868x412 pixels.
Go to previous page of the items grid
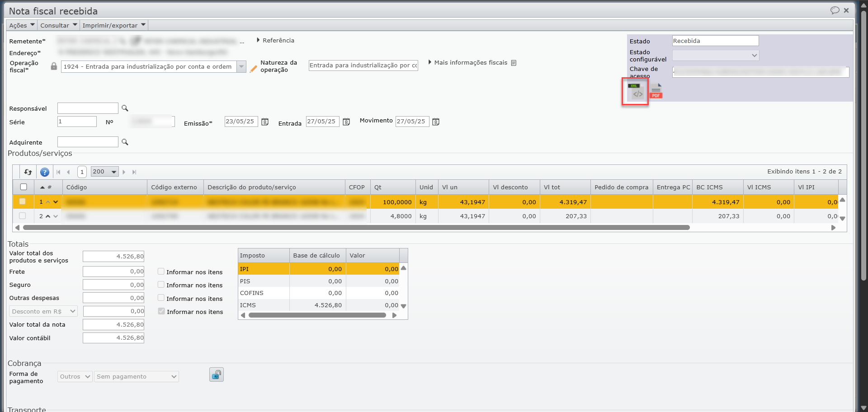[68, 172]
